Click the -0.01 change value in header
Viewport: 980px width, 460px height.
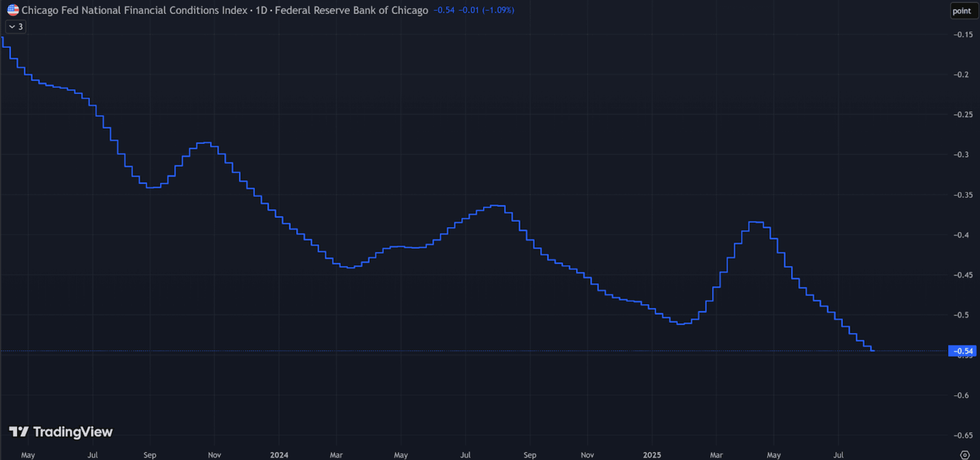click(468, 10)
